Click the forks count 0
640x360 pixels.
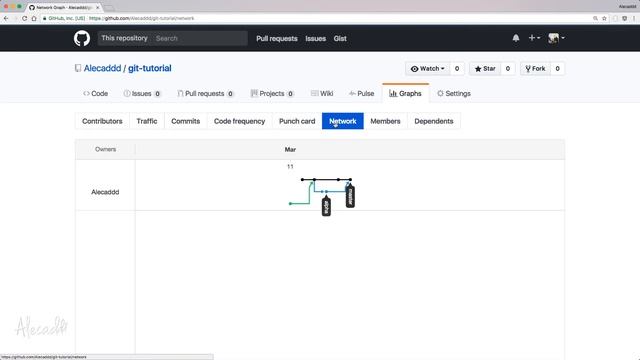558,69
